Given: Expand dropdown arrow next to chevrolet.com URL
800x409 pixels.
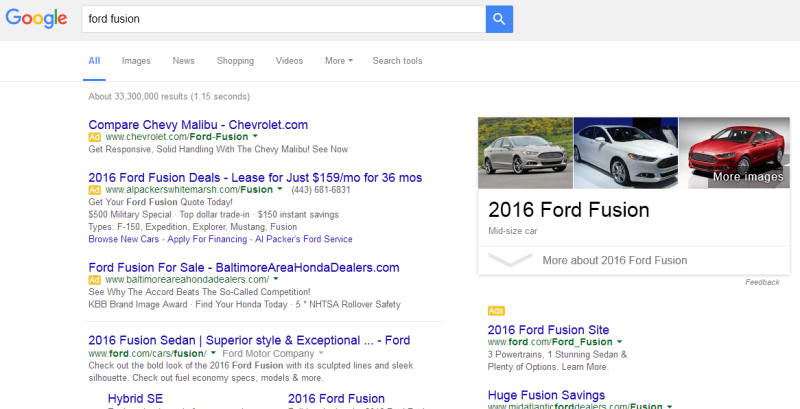Looking at the screenshot, I should (x=255, y=136).
